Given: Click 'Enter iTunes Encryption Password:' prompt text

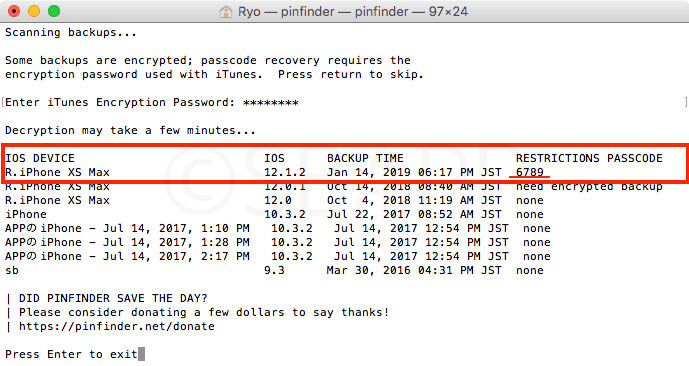Looking at the screenshot, I should [x=120, y=102].
